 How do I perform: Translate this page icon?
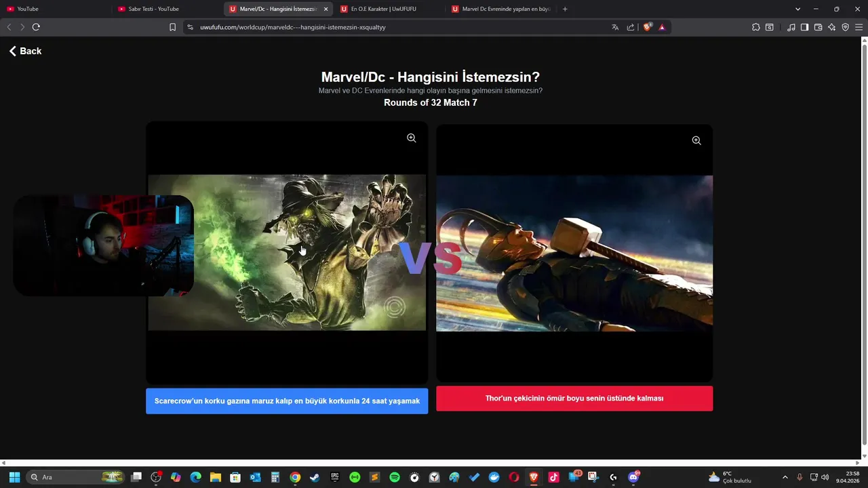(x=615, y=27)
